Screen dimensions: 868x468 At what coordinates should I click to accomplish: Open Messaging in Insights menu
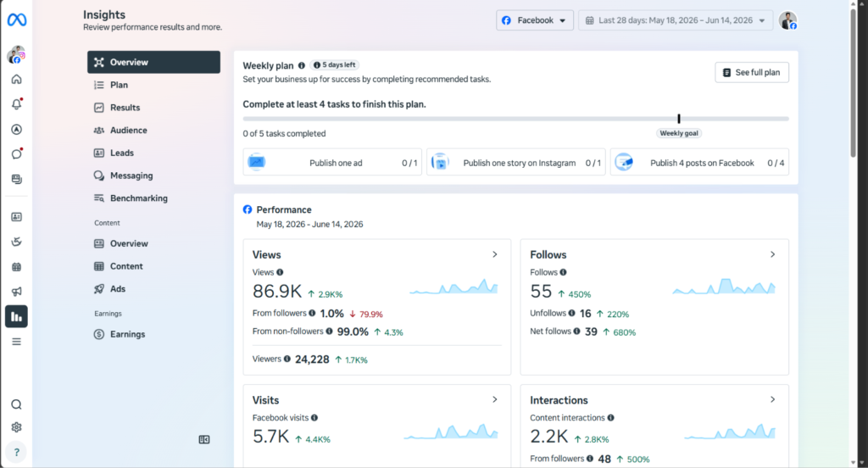(x=154, y=175)
